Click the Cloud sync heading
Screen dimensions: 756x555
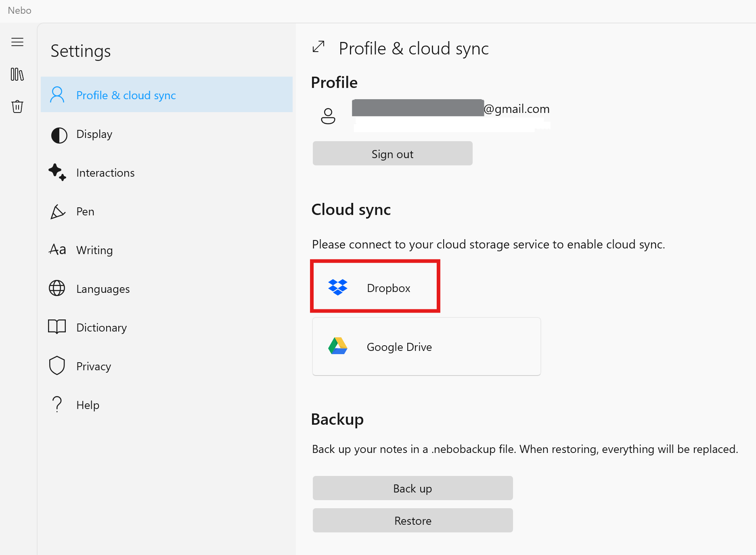(351, 210)
